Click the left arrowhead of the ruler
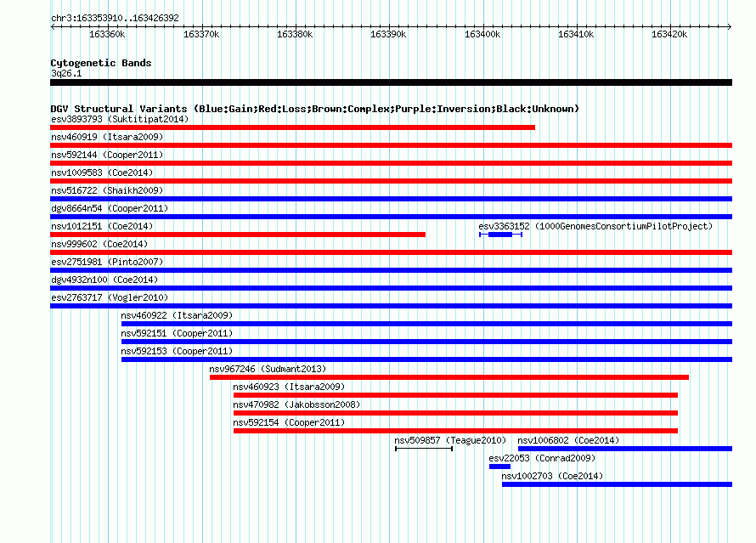Viewport: 756px width, 543px height. coord(53,27)
